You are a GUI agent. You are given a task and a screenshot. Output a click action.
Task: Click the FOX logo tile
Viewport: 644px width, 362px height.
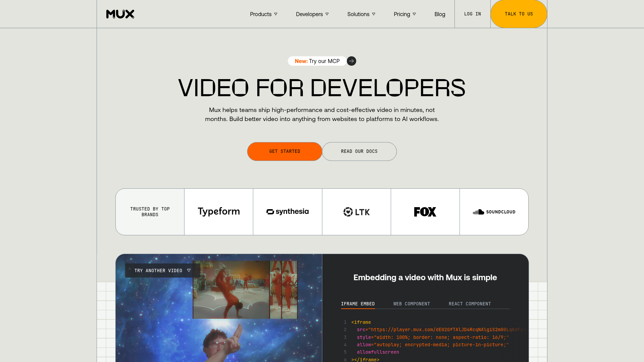tap(425, 212)
